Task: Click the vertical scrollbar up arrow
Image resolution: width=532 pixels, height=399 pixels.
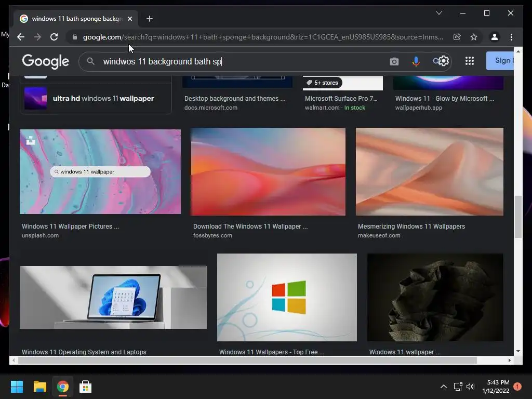Action: [x=518, y=51]
